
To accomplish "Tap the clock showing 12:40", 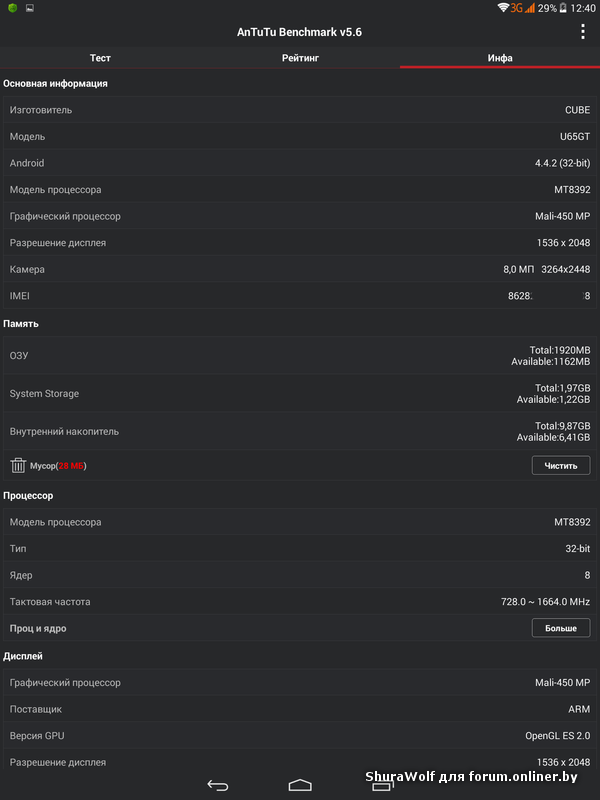I will (x=583, y=8).
